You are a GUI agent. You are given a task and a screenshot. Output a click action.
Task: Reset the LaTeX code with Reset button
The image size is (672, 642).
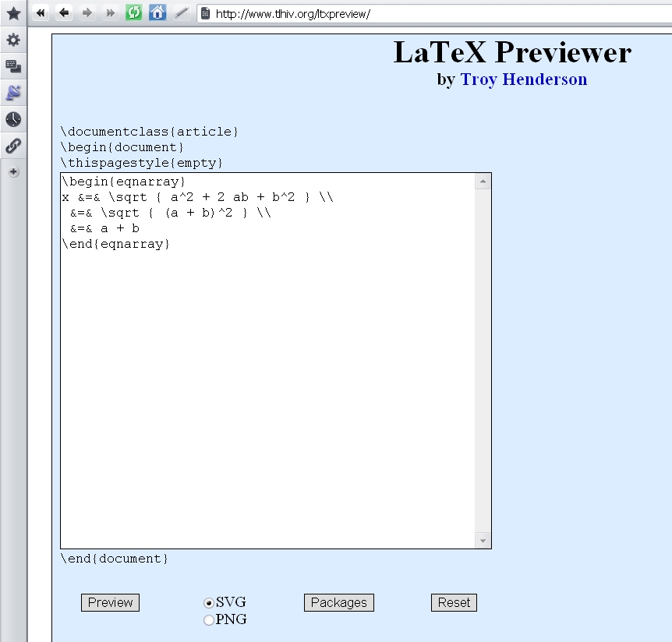[454, 601]
